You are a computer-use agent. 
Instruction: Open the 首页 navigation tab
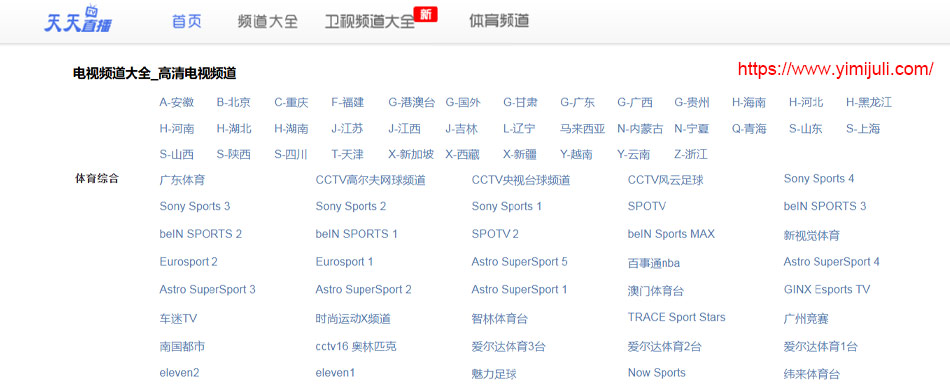[187, 21]
